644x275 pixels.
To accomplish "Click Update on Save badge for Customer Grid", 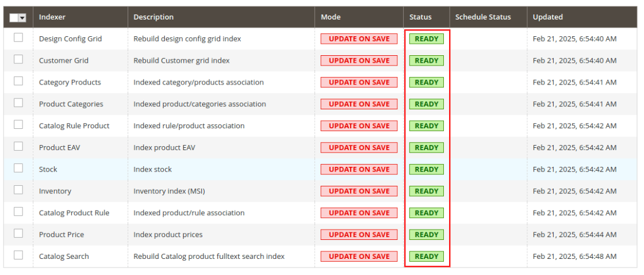I will coord(359,60).
